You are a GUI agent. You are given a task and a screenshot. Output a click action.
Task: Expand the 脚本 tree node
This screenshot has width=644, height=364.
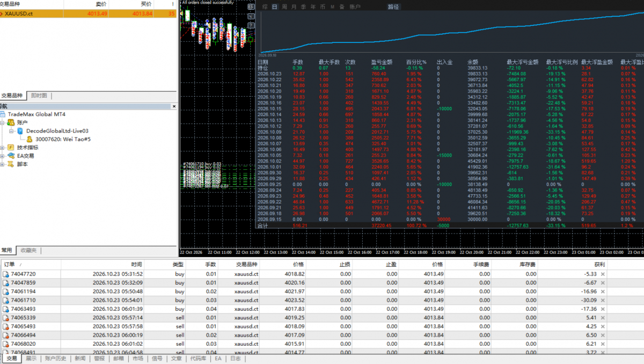[3, 164]
